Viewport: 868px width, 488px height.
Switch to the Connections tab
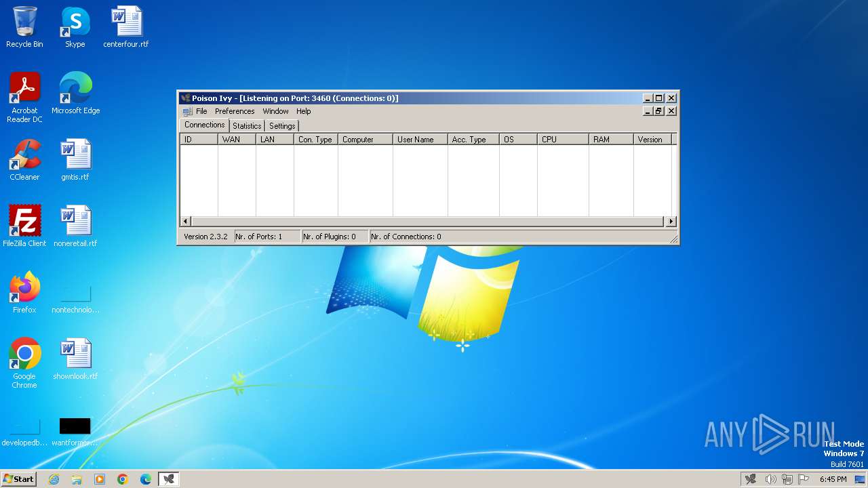[204, 125]
